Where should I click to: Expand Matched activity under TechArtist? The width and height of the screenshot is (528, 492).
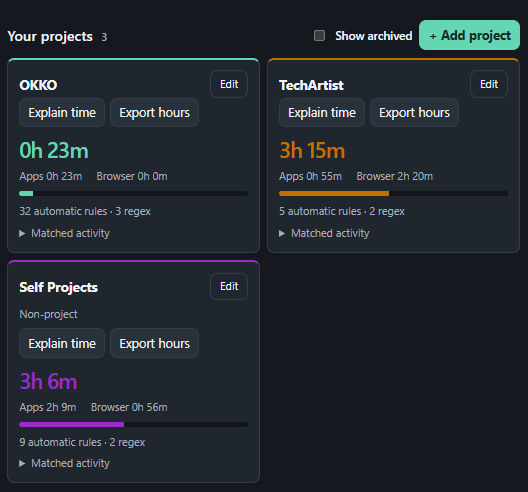[324, 233]
